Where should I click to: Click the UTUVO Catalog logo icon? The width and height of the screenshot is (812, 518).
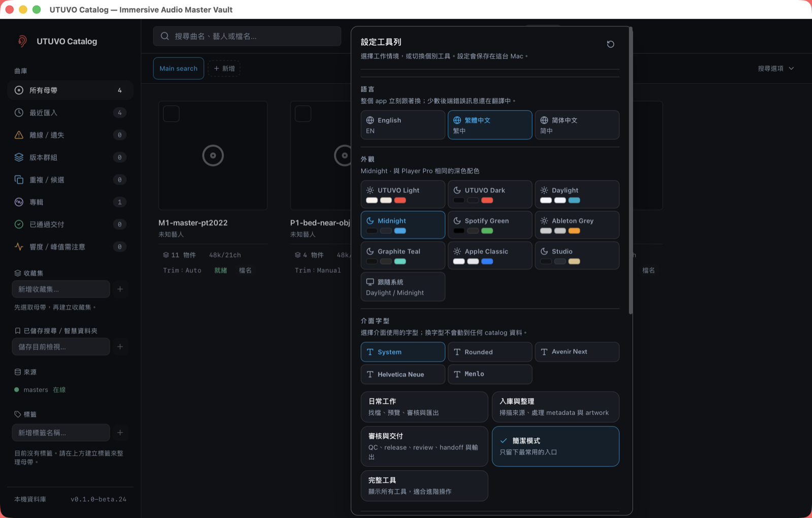[x=22, y=41]
